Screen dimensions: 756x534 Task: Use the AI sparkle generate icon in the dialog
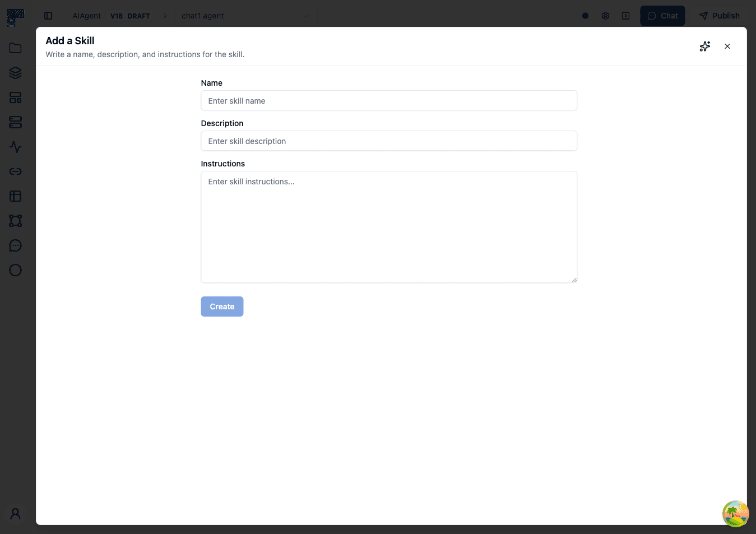(x=704, y=46)
